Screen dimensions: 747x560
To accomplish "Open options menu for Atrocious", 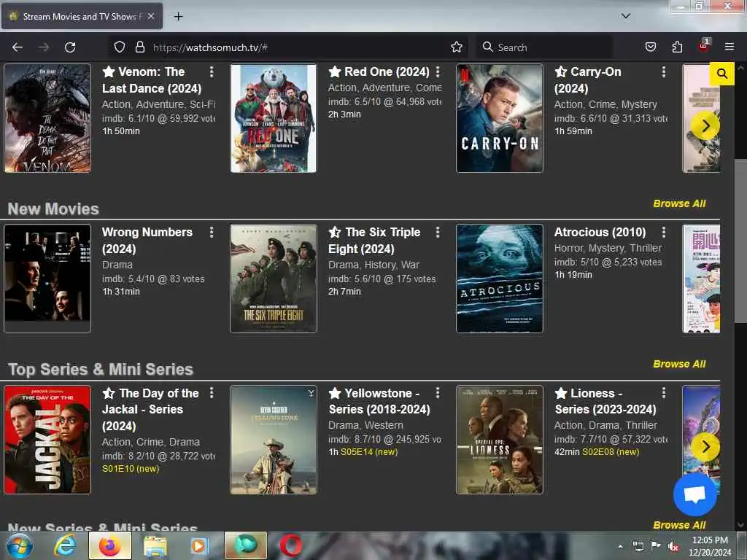I will [x=663, y=233].
